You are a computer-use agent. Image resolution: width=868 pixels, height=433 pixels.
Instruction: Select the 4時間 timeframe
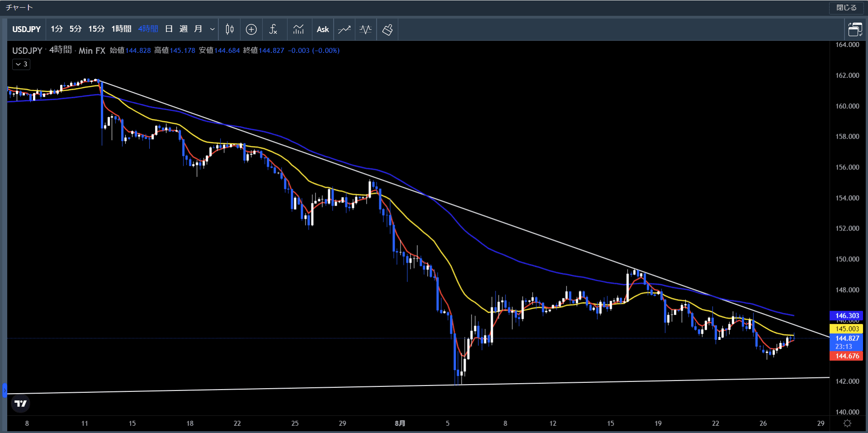tap(148, 29)
